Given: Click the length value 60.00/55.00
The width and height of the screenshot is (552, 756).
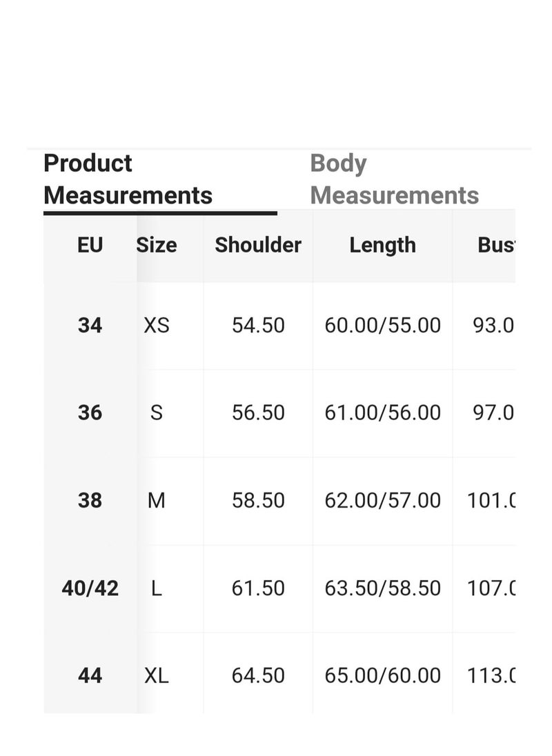Looking at the screenshot, I should point(383,326).
